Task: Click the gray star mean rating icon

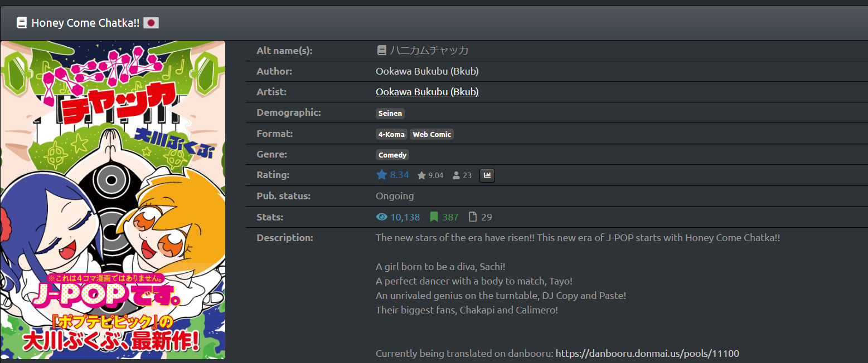Action: [421, 175]
